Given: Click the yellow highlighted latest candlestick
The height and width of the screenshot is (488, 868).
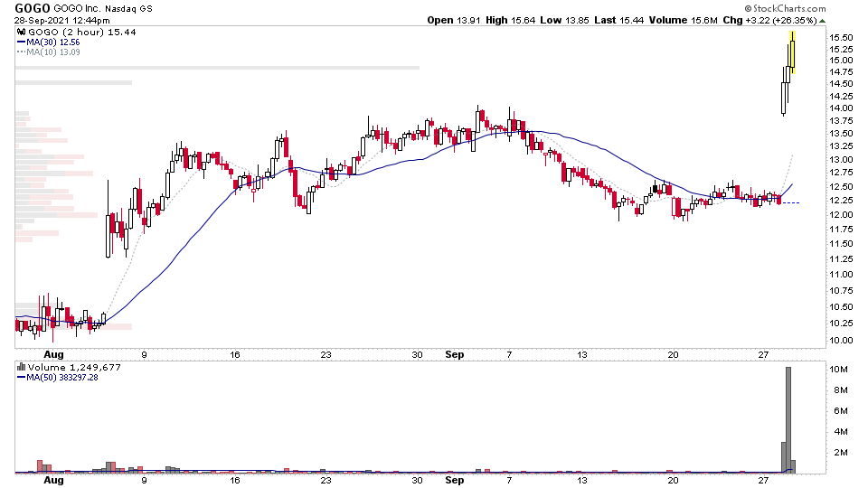Looking at the screenshot, I should (793, 52).
